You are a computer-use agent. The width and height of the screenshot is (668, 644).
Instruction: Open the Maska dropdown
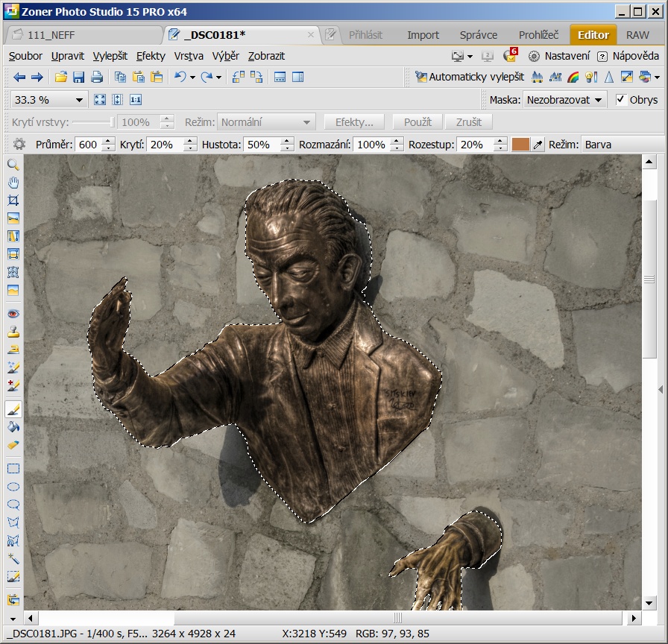[x=564, y=100]
